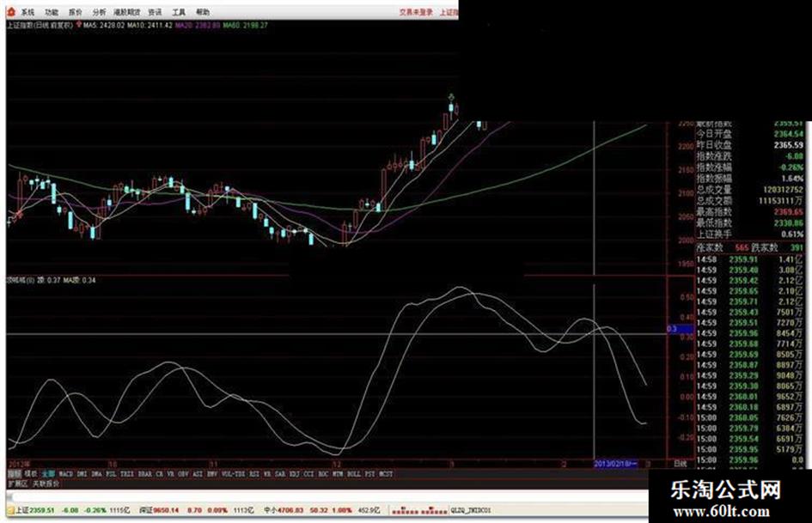The width and height of the screenshot is (812, 523).
Task: Select the MACD indicator tab
Action: click(66, 474)
